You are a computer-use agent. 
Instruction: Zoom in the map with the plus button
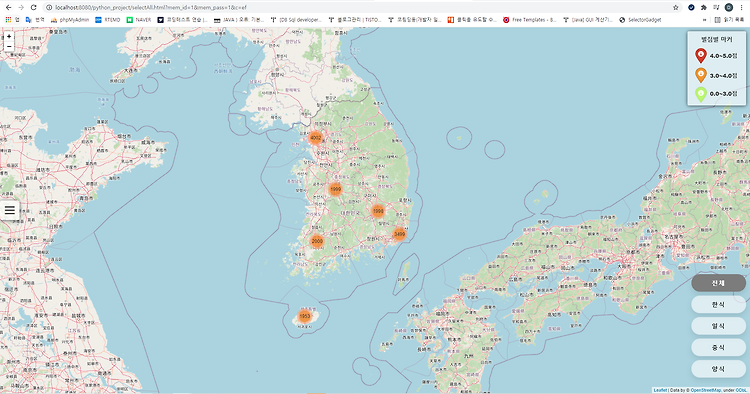click(x=9, y=36)
